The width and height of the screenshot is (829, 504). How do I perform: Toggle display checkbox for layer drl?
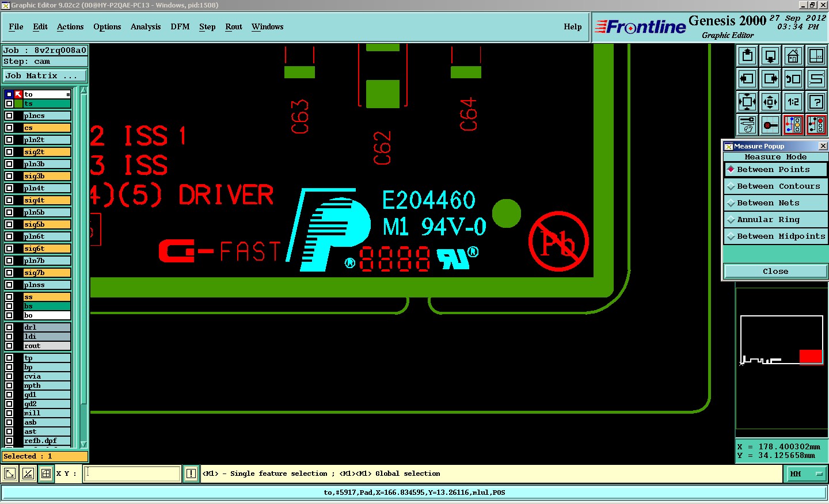click(9, 327)
